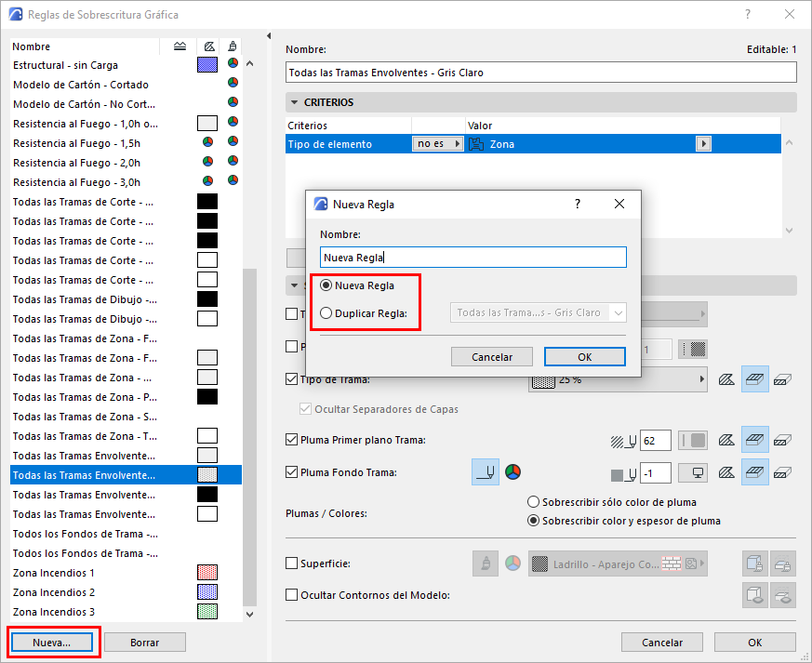Collapse the CRITERIOS section
Image resolution: width=812 pixels, height=663 pixels.
tap(294, 102)
